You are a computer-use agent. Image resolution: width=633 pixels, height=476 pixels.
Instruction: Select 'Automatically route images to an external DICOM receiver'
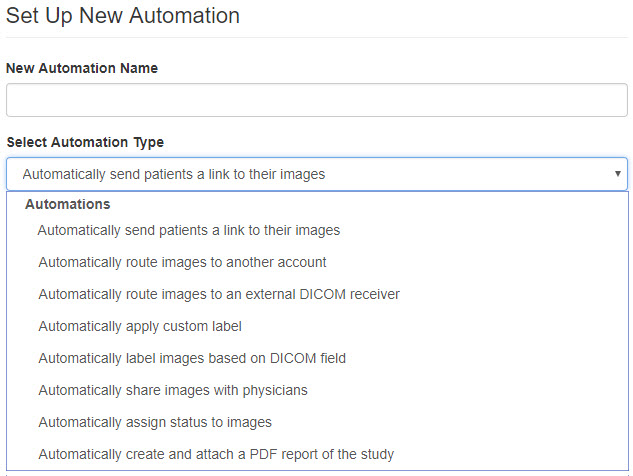click(219, 294)
